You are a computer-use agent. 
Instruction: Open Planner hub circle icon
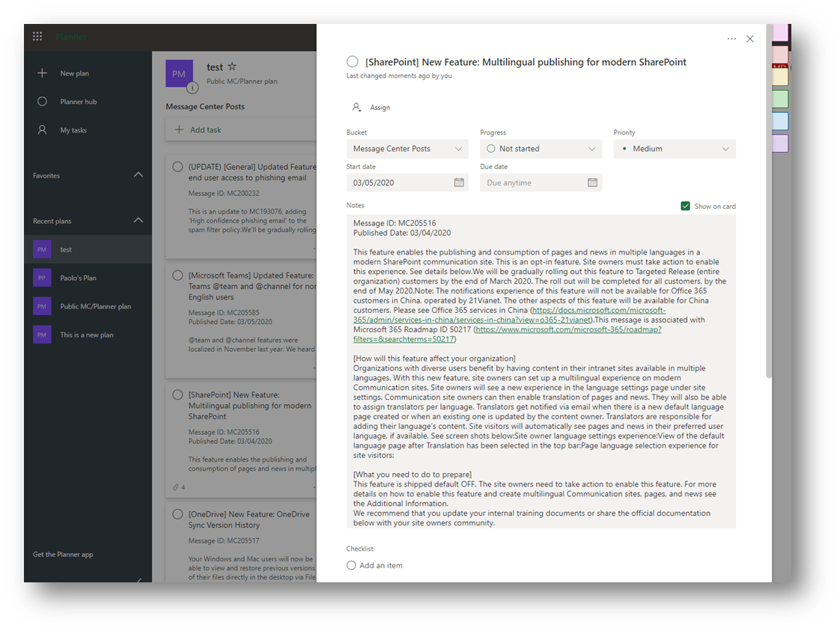(43, 101)
